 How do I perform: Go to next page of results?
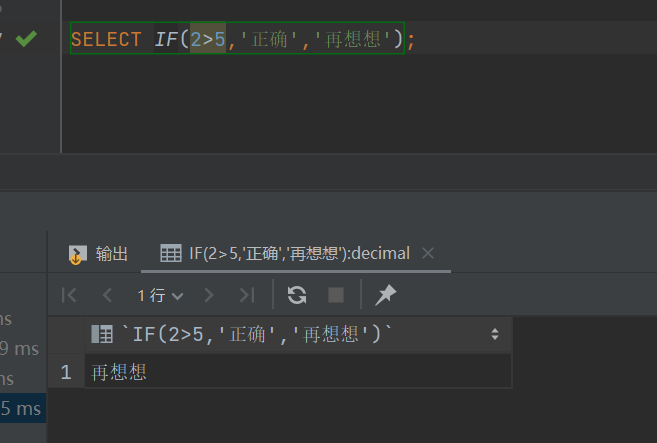point(209,295)
